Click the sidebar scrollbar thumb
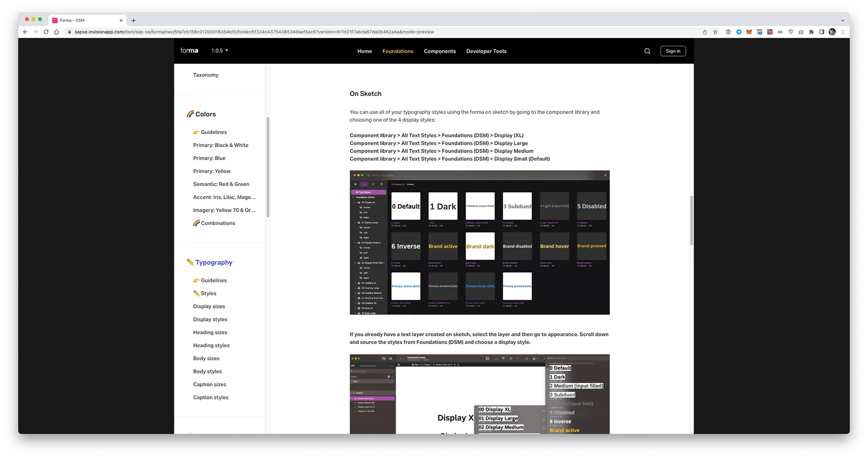 tap(268, 167)
